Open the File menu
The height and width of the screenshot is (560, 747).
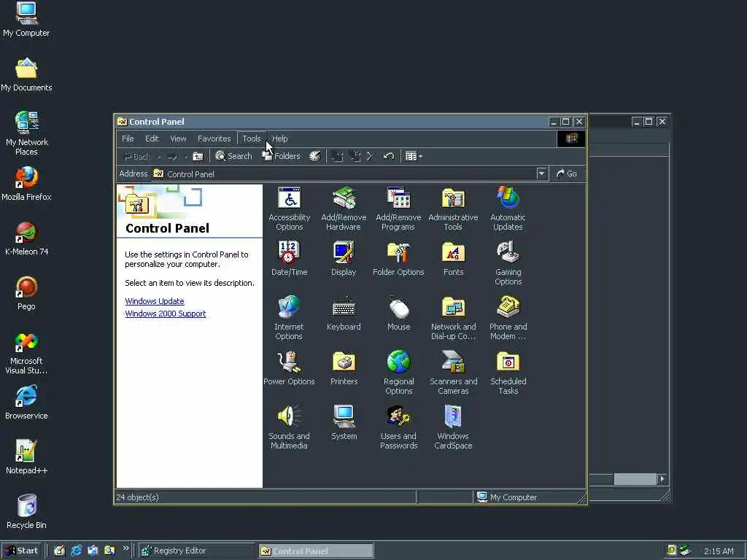tap(128, 139)
